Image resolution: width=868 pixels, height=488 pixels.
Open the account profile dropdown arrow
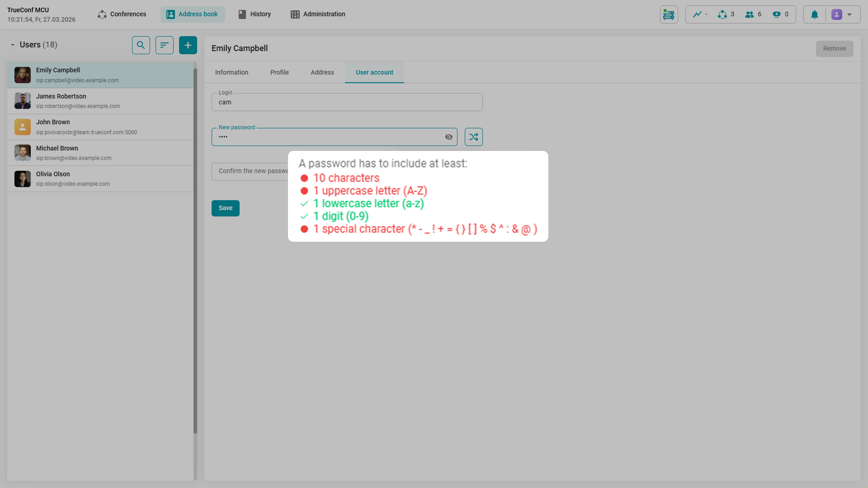[849, 14]
